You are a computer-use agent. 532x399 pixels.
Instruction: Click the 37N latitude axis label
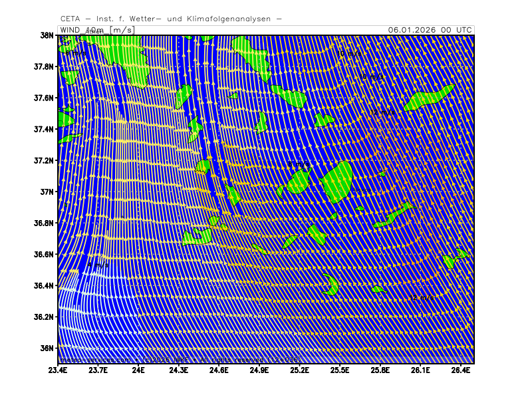pyautogui.click(x=46, y=192)
